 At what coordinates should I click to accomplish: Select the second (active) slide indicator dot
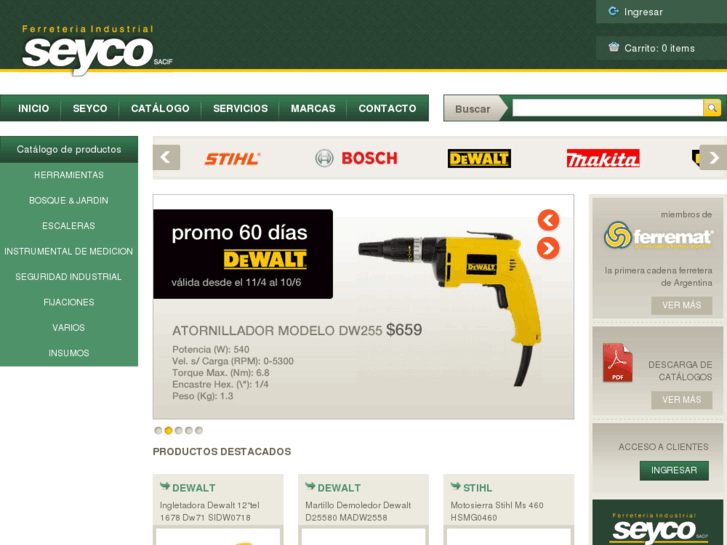tap(168, 430)
